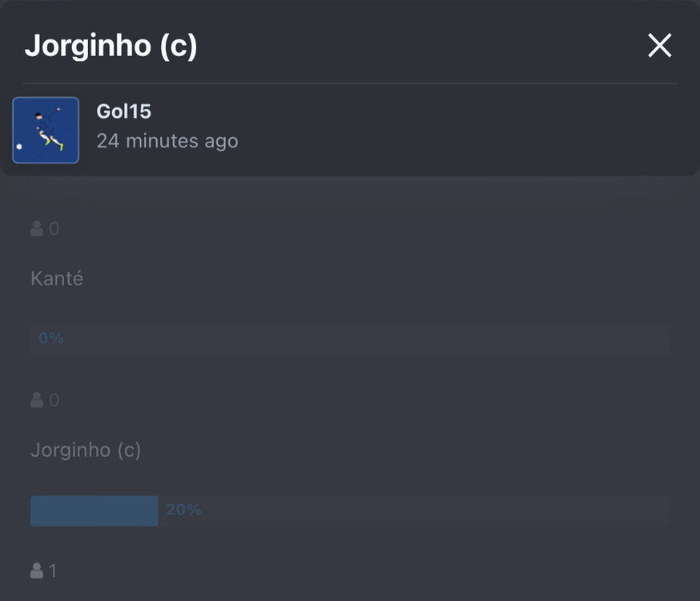
Task: Click the popup header divider area
Action: coord(349,83)
